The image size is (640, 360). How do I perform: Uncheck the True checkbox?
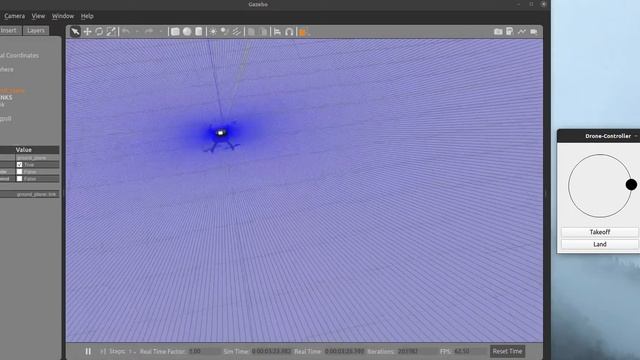click(19, 164)
